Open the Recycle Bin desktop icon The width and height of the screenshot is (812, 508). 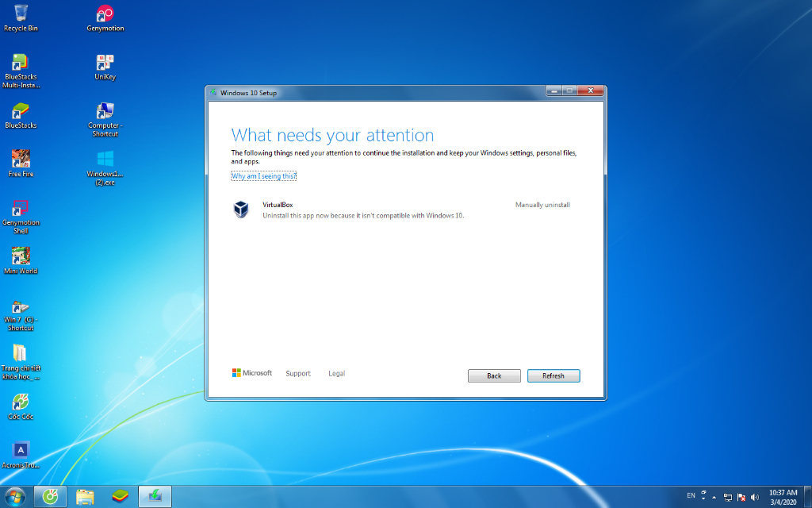21,18
